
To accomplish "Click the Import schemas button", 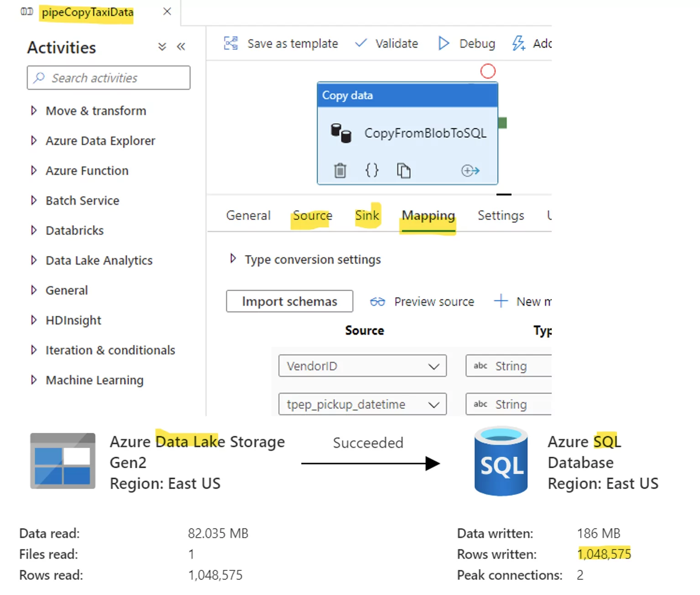I will (x=289, y=301).
